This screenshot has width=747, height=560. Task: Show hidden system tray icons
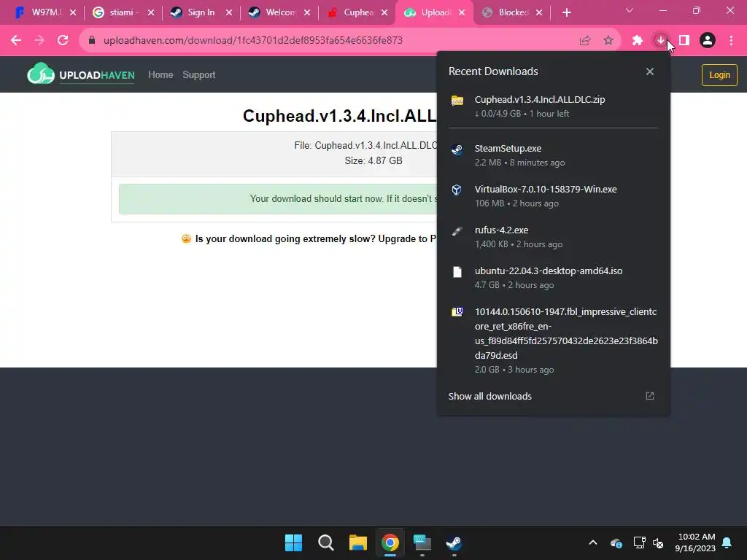593,542
